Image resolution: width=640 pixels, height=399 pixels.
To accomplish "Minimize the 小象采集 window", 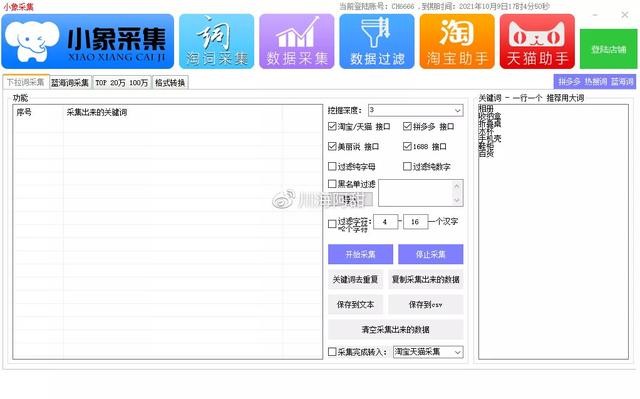I will 596,15.
